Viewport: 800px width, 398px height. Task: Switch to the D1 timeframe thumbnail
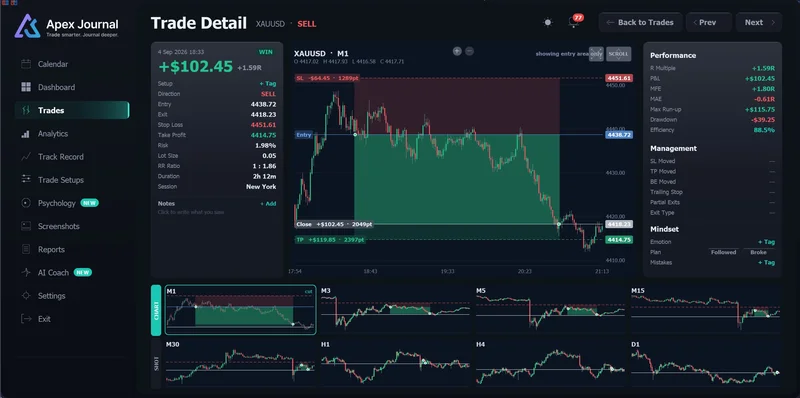click(706, 363)
